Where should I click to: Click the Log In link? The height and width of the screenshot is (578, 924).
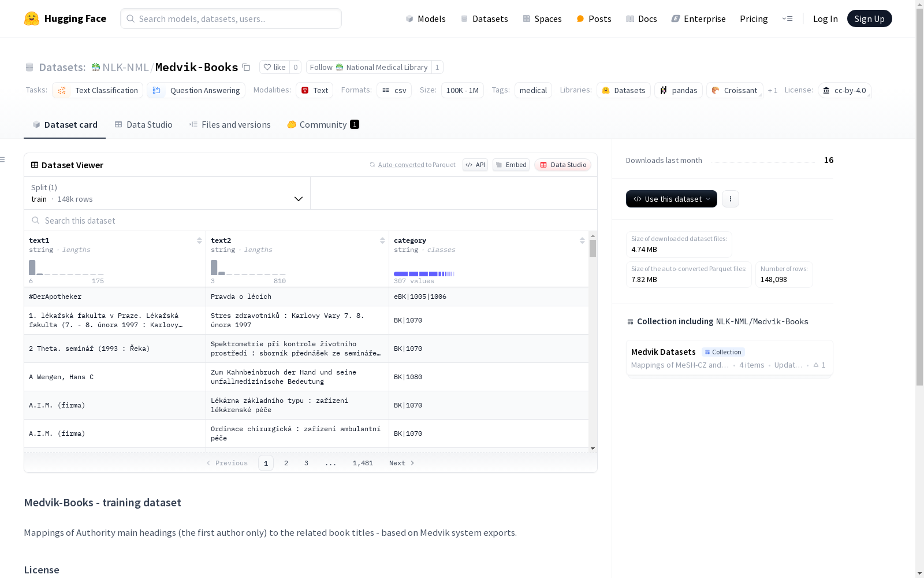[825, 18]
